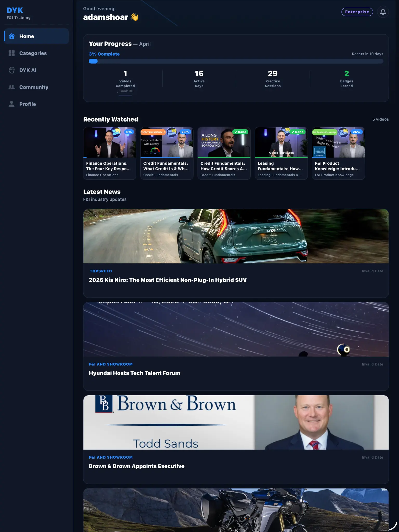This screenshot has height=532, width=399.
Task: Click the 75% progress badge on Credit video
Action: click(185, 132)
